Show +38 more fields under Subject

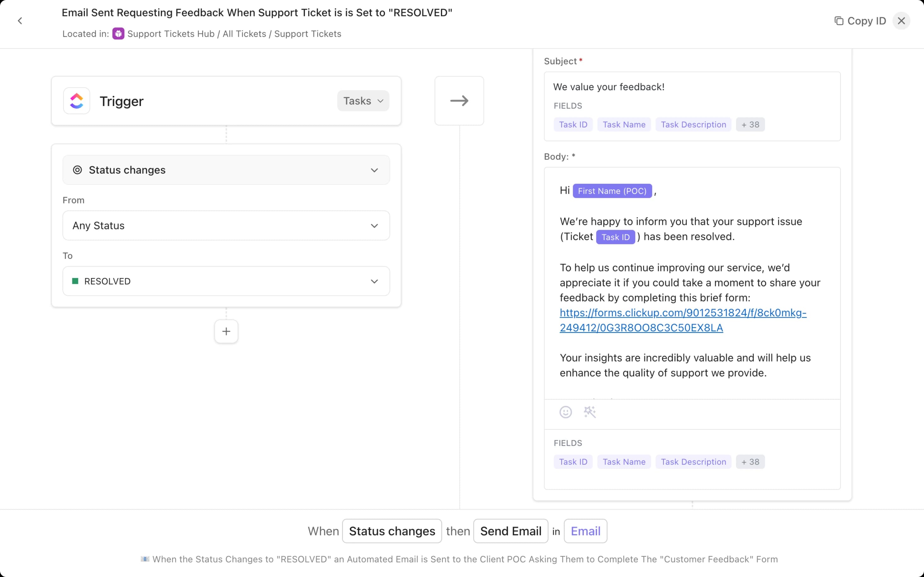click(750, 125)
